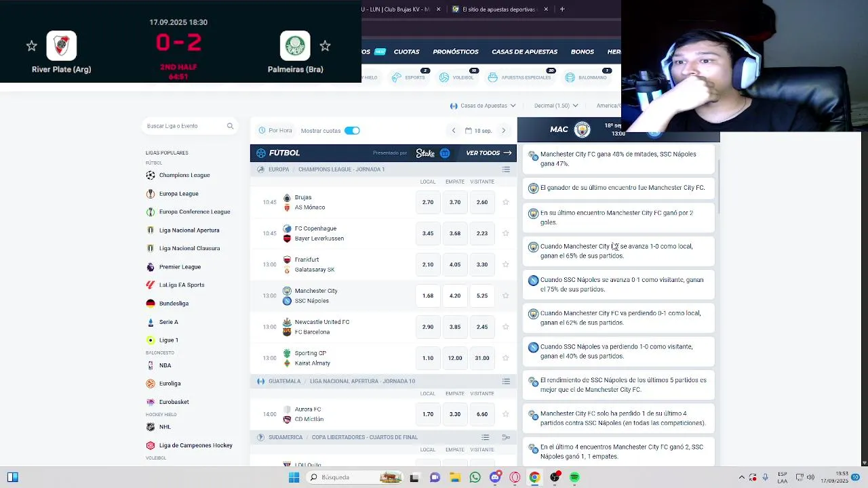Click the Por Hora filter
This screenshot has height=488, width=868.
(275, 131)
